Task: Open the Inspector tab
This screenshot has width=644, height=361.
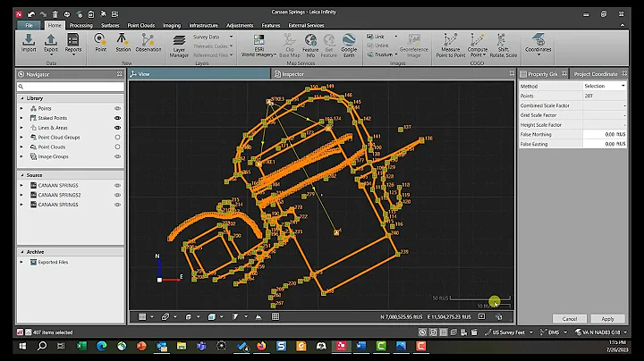Action: [x=291, y=74]
